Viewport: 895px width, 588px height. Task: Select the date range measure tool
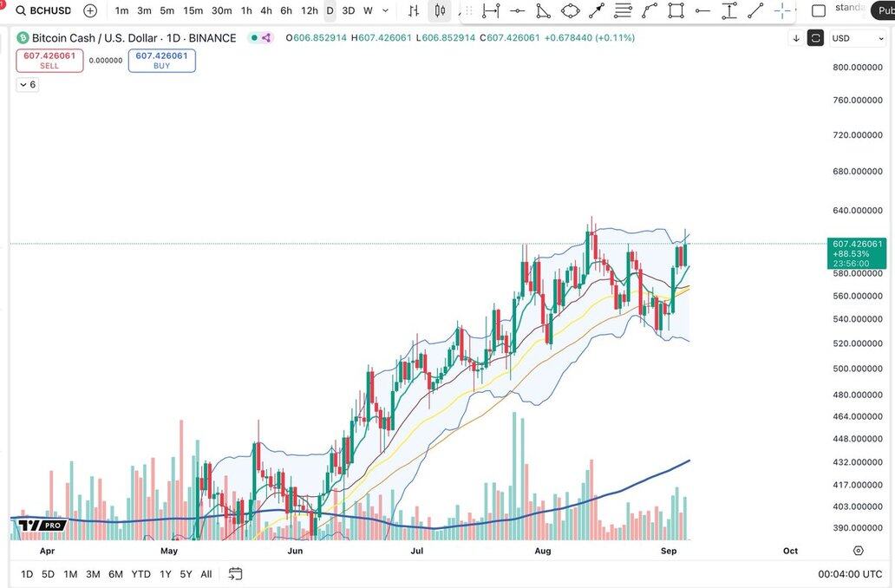pos(491,10)
